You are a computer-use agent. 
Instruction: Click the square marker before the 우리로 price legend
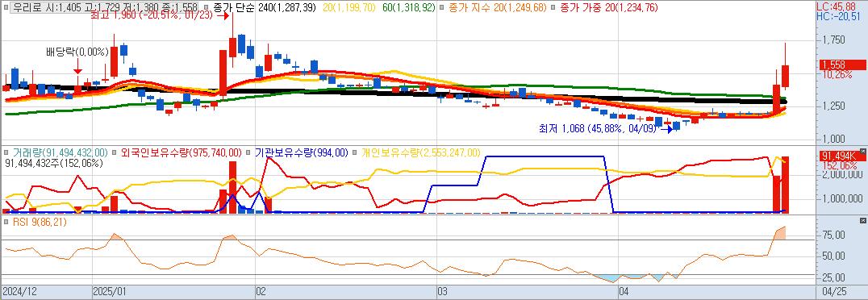coord(6,8)
